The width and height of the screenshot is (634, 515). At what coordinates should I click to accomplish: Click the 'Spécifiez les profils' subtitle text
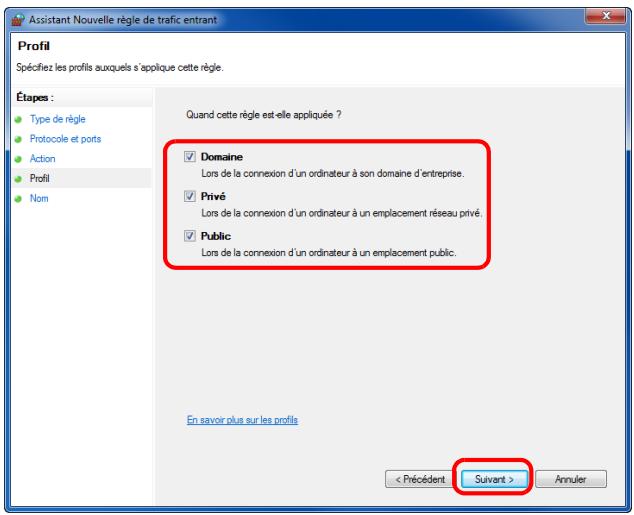point(120,68)
